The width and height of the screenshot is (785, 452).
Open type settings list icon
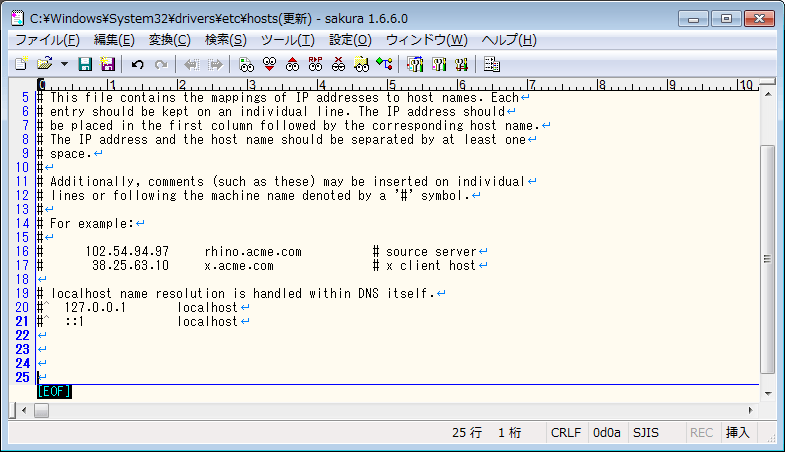[x=415, y=64]
